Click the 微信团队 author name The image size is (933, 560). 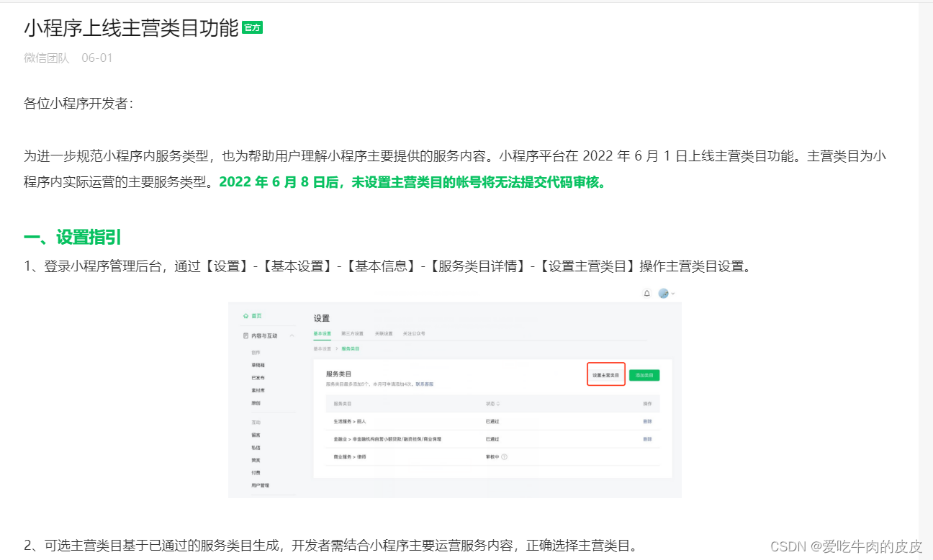47,58
